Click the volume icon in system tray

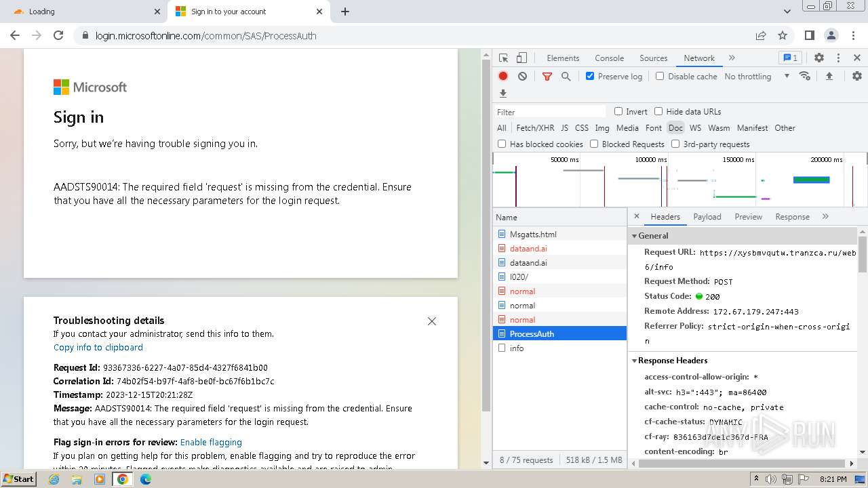click(x=771, y=479)
